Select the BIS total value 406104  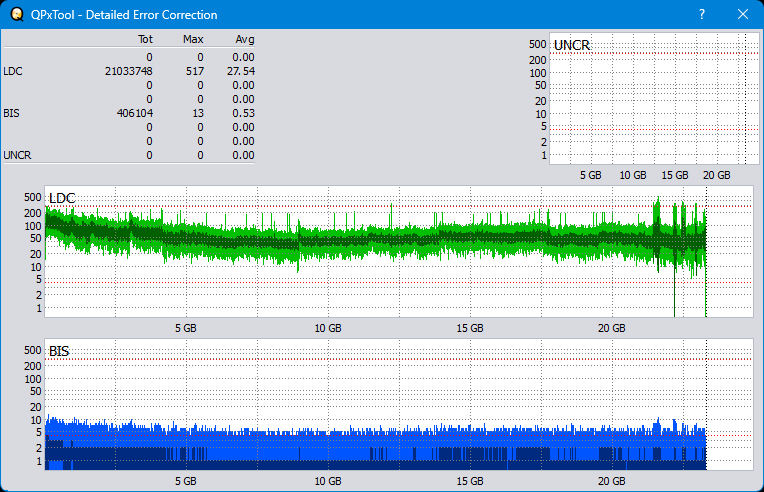tap(135, 113)
